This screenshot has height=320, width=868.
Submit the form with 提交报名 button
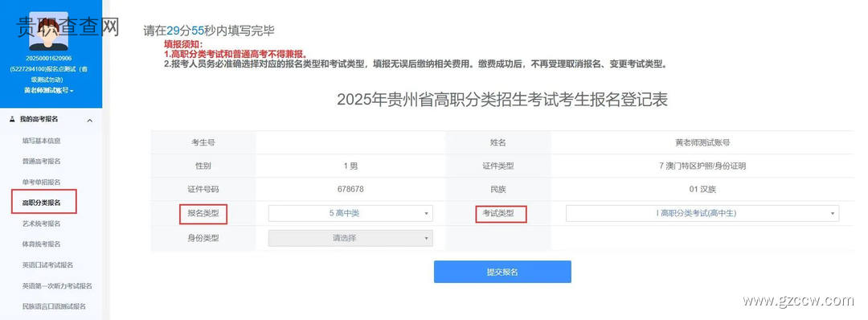click(x=502, y=272)
